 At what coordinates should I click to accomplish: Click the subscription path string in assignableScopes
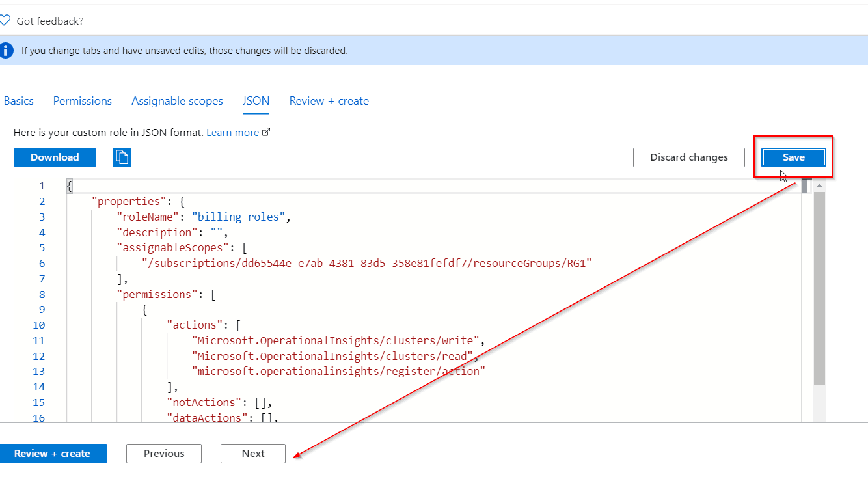tap(366, 263)
